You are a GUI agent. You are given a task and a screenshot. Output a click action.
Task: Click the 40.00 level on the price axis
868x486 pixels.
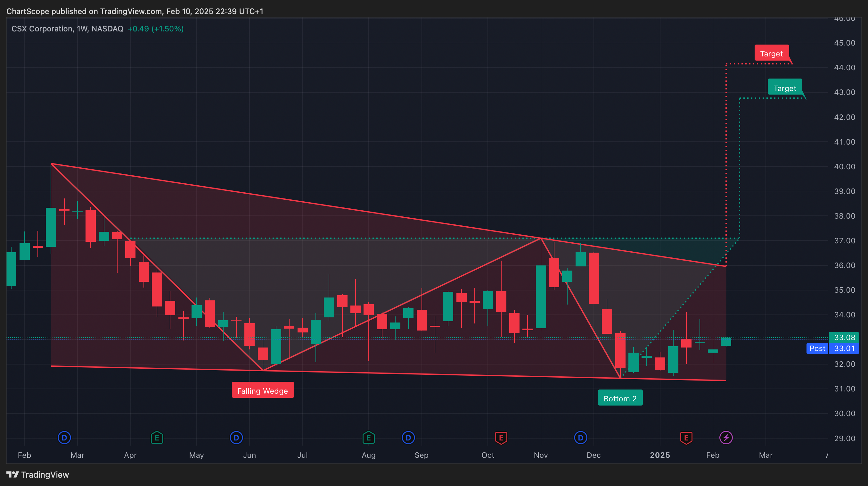844,167
